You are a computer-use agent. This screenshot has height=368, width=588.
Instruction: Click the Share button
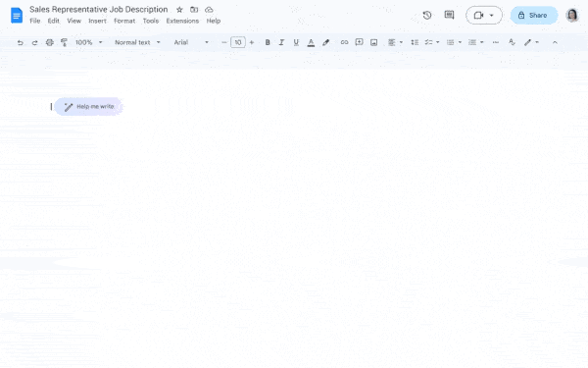(534, 16)
